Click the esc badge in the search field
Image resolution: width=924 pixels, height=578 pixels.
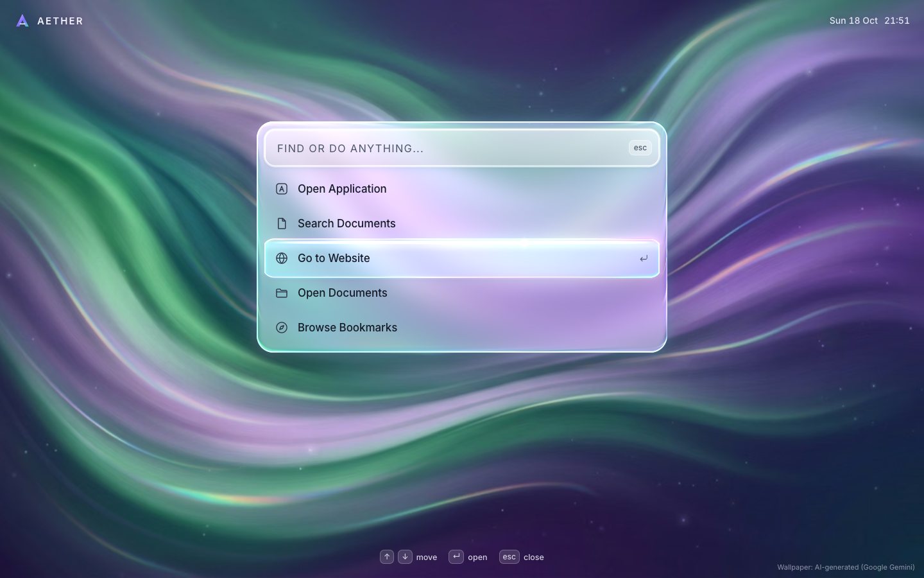[x=640, y=148]
